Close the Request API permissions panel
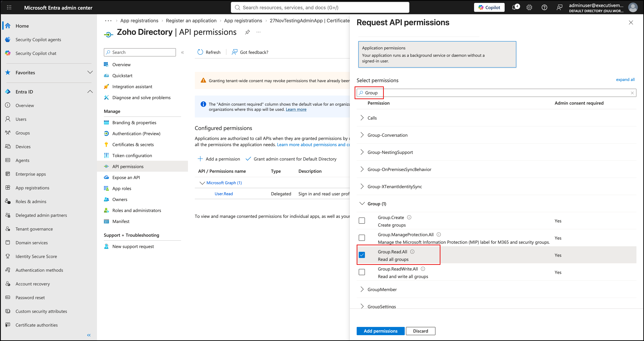This screenshot has width=644, height=341. pos(631,22)
